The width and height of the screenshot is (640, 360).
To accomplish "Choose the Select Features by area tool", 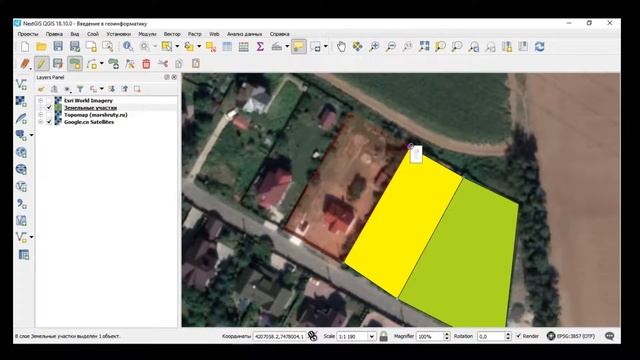I will (x=167, y=47).
